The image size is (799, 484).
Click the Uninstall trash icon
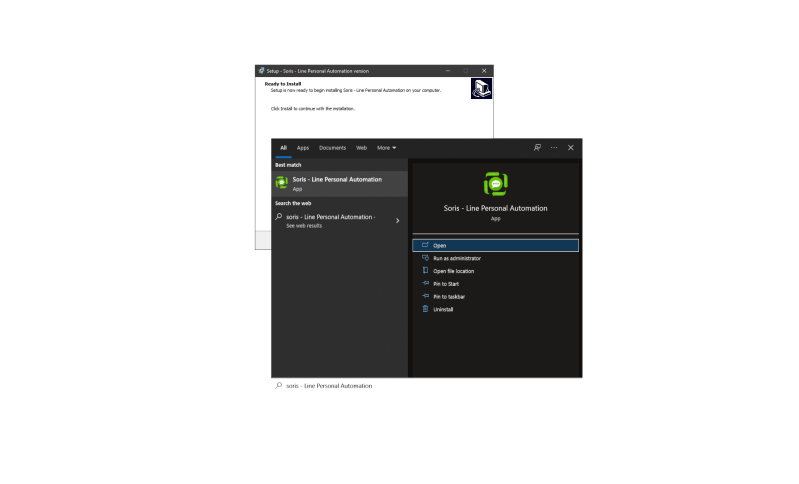point(425,309)
